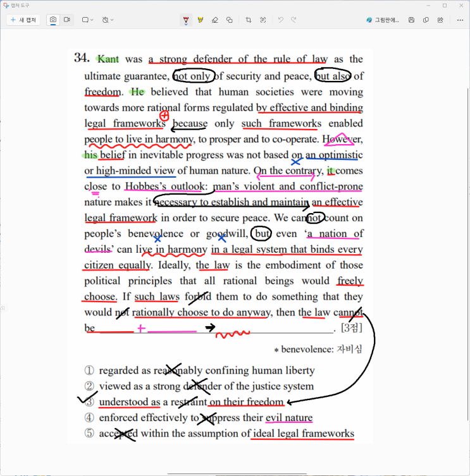The image size is (470, 476).
Task: Select the eraser tool
Action: [x=215, y=20]
